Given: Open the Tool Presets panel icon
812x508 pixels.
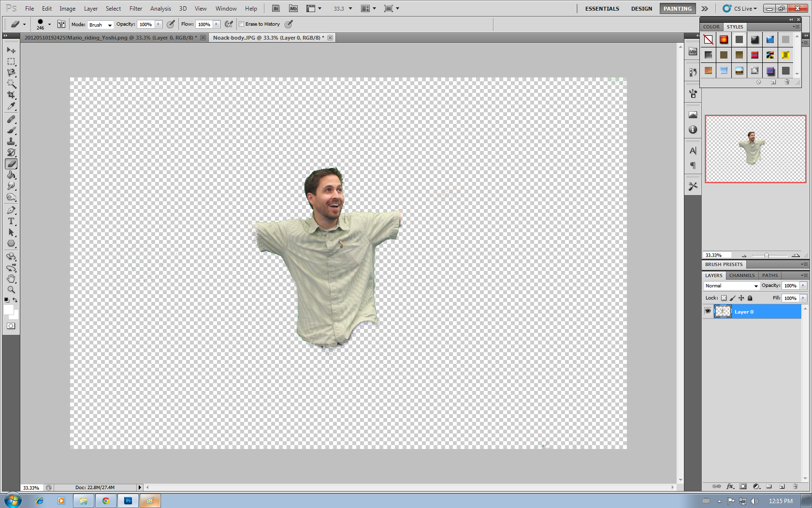Looking at the screenshot, I should (x=693, y=186).
